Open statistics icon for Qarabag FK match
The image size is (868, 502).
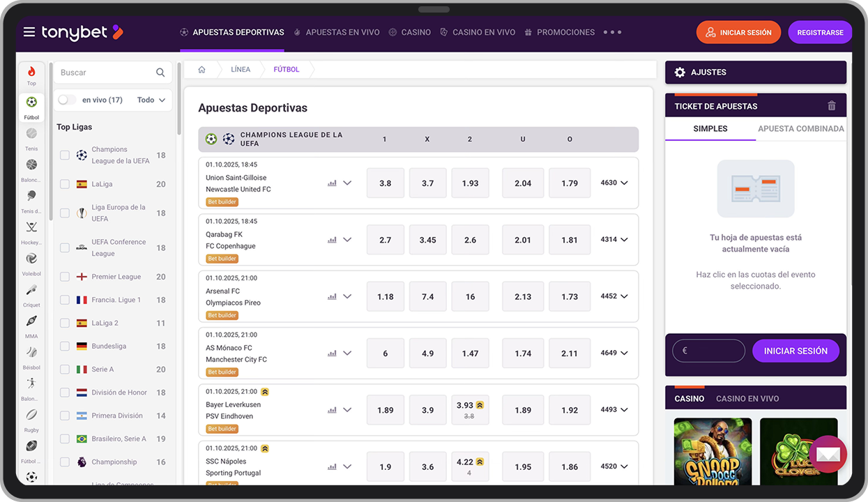(332, 240)
